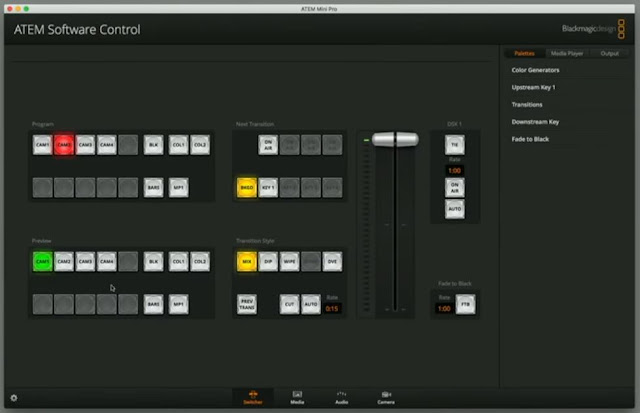This screenshot has height=413, width=640.
Task: Select COL2 on the Program bus
Action: pos(200,145)
